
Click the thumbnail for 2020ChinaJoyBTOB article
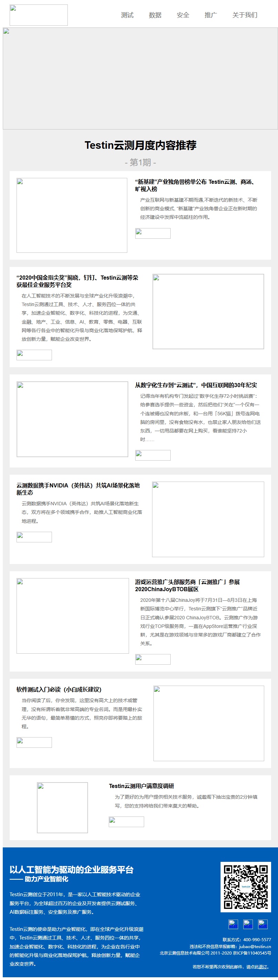73,616
